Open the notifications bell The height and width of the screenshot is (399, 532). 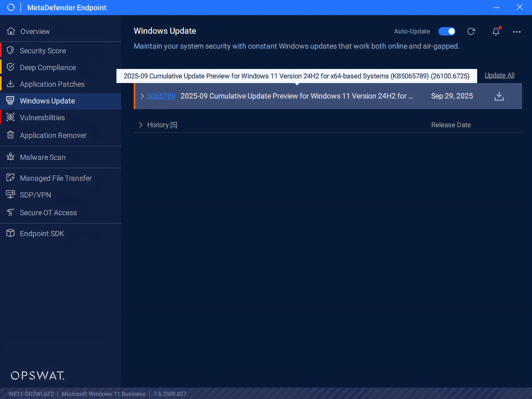(x=496, y=31)
